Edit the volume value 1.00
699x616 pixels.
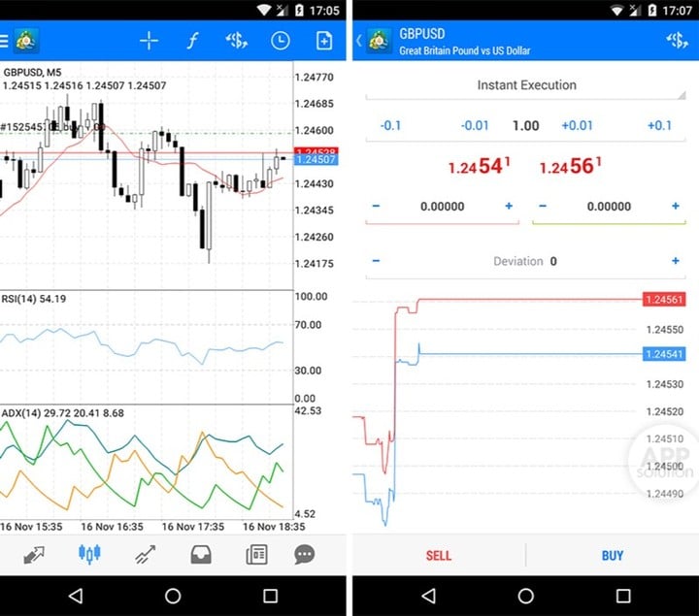point(525,125)
